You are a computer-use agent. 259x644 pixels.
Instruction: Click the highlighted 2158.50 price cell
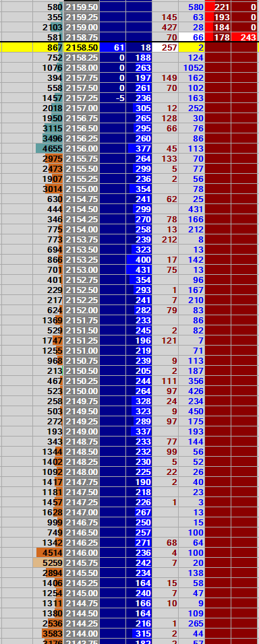point(82,48)
